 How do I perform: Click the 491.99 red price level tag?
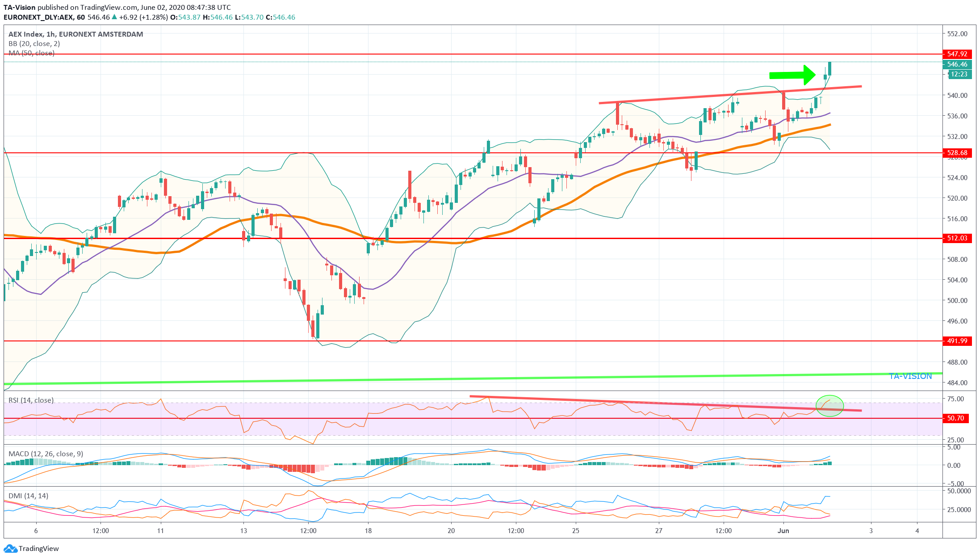[957, 341]
